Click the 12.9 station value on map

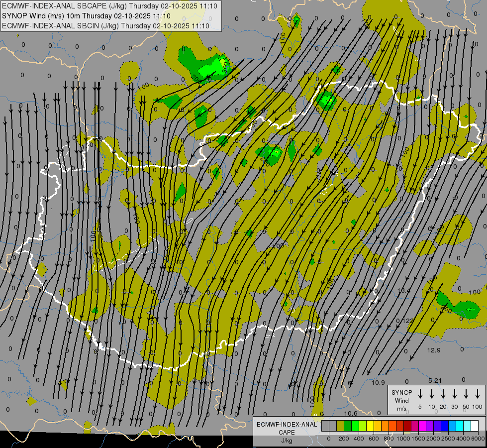(434, 350)
